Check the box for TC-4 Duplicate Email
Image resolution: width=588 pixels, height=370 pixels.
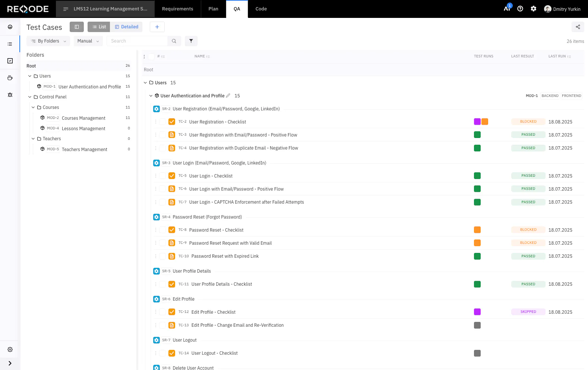click(162, 148)
